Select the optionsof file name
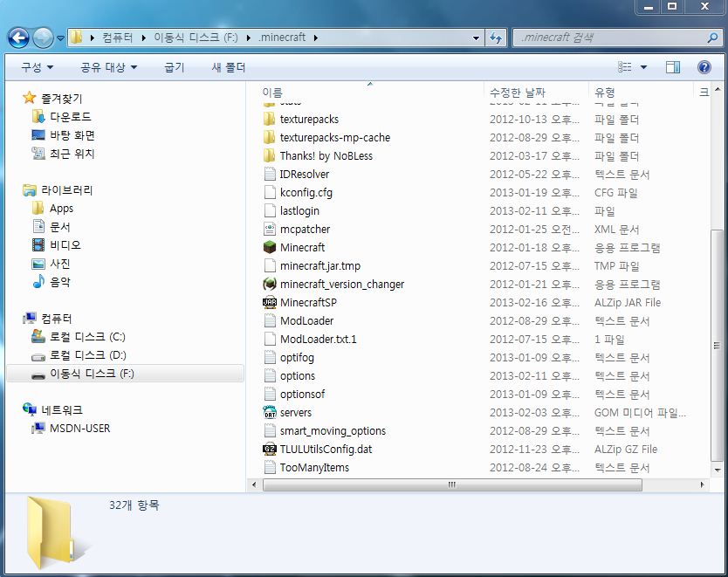728x577 pixels. point(302,394)
